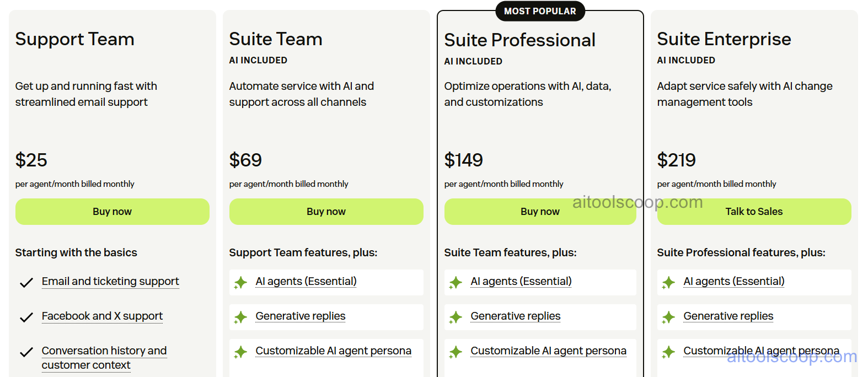Open Generative replies link under Suite Enterprise

click(728, 316)
